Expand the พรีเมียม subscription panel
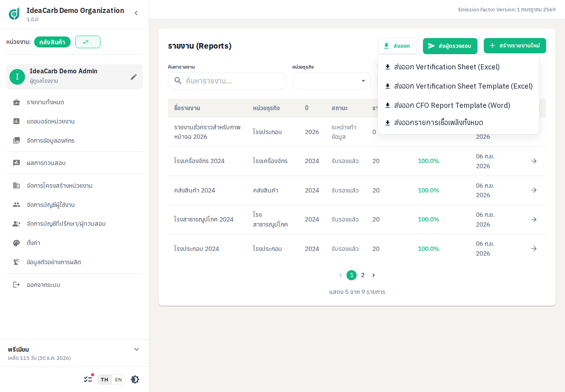The image size is (565, 392). point(137,349)
